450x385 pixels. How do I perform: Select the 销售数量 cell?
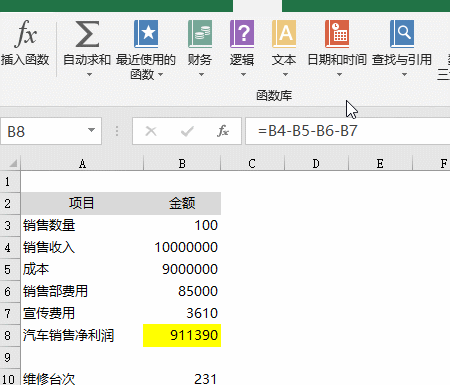[82, 225]
